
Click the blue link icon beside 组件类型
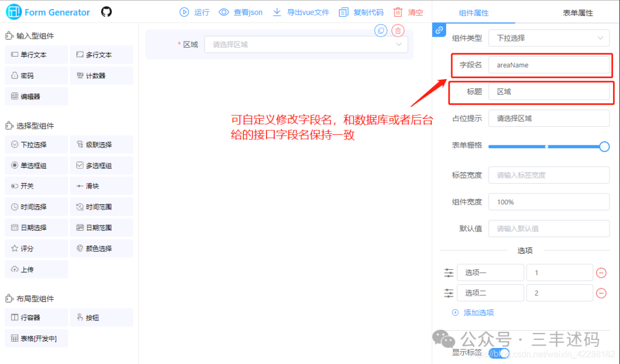pos(439,30)
